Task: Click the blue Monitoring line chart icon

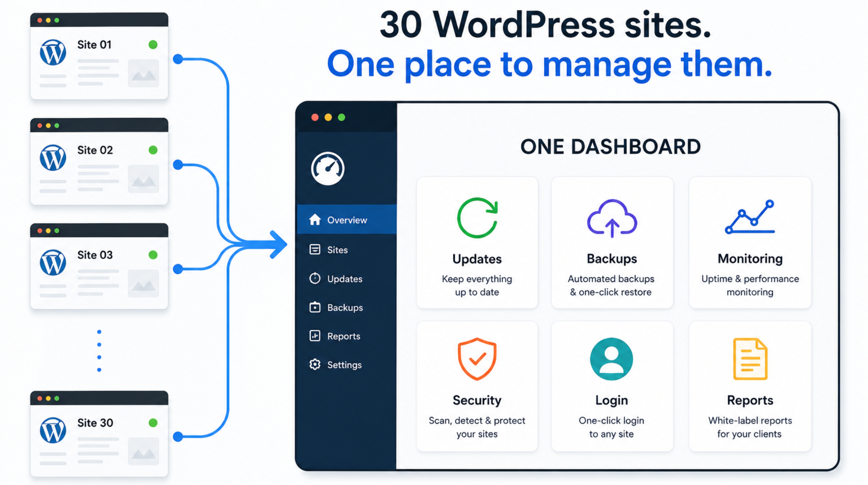Action: (x=750, y=217)
